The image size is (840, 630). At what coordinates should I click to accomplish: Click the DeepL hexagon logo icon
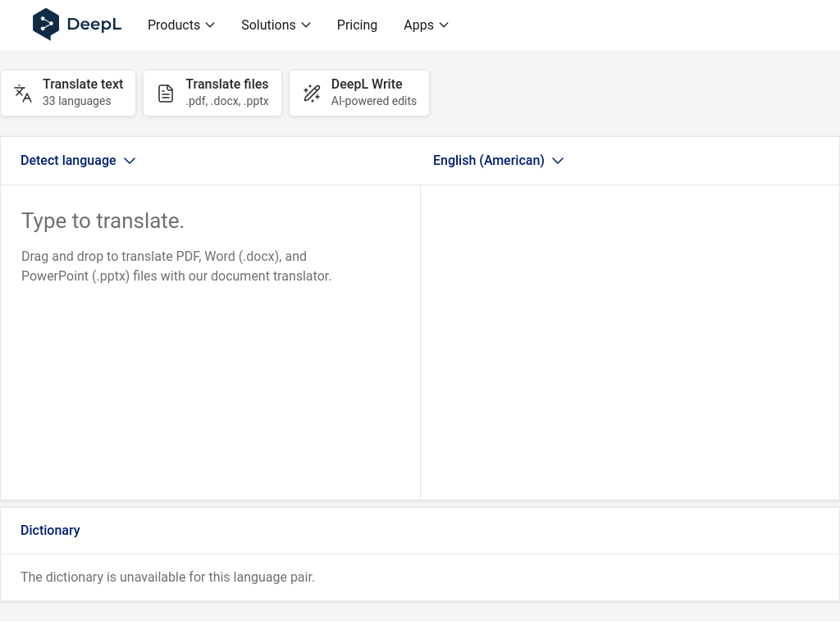46,25
